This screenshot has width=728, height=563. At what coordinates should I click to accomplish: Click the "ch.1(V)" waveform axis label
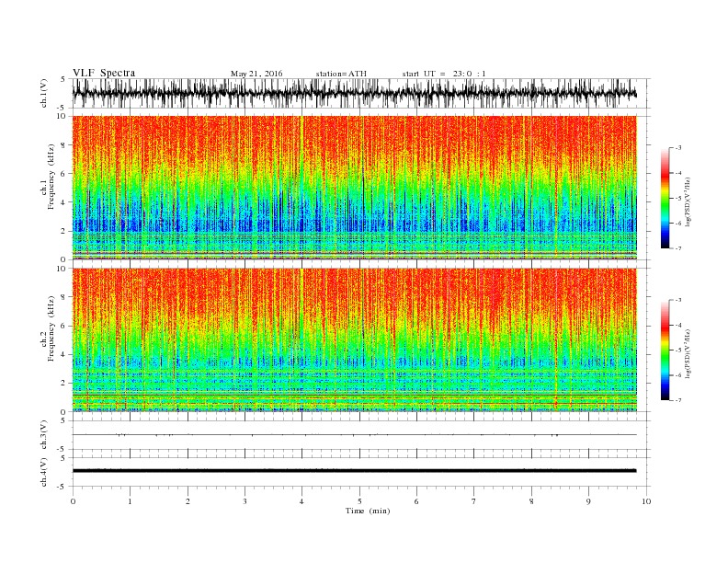click(x=44, y=93)
